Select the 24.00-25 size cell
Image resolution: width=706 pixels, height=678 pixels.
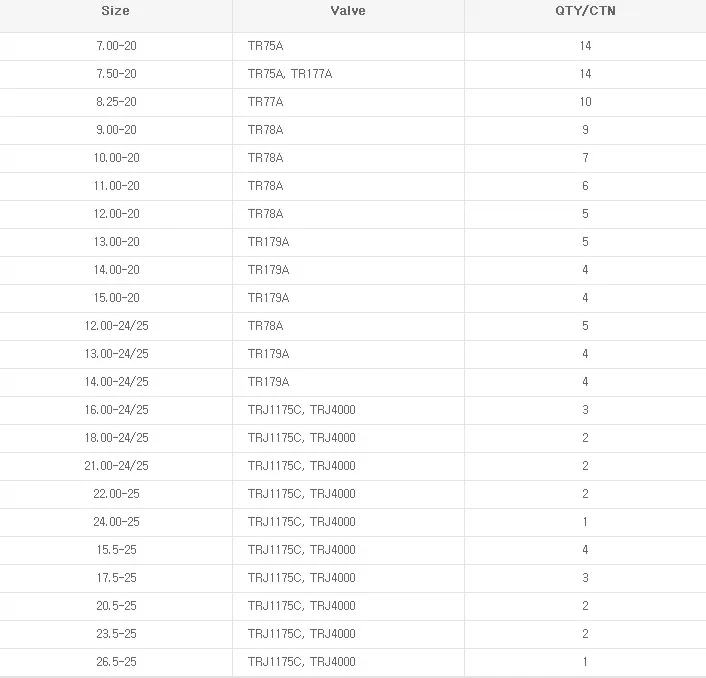click(x=115, y=522)
